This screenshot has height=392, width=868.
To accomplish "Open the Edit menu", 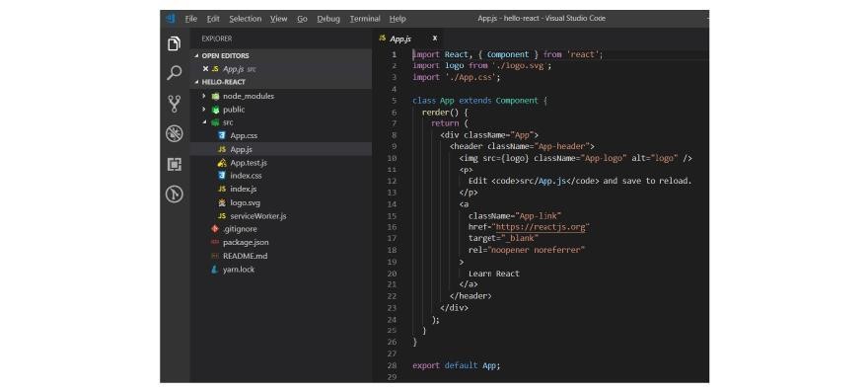I will coord(213,19).
